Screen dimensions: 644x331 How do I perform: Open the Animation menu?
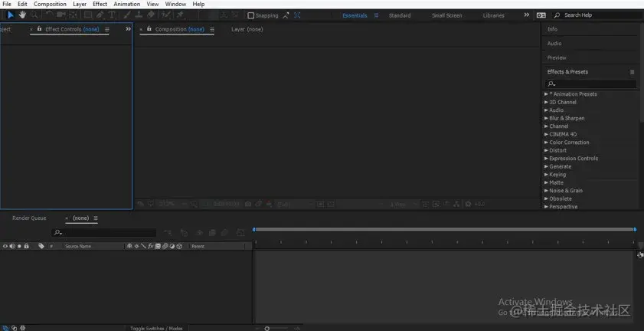pos(126,4)
